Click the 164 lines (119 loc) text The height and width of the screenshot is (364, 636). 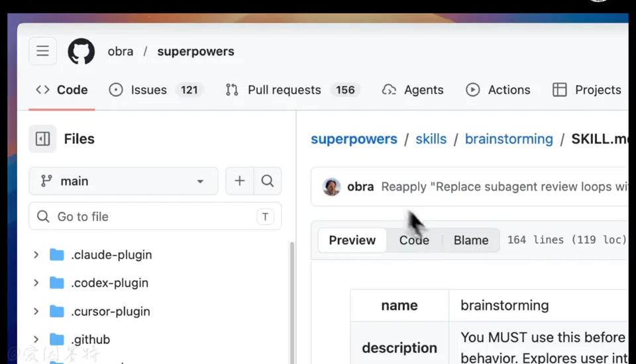click(x=567, y=240)
